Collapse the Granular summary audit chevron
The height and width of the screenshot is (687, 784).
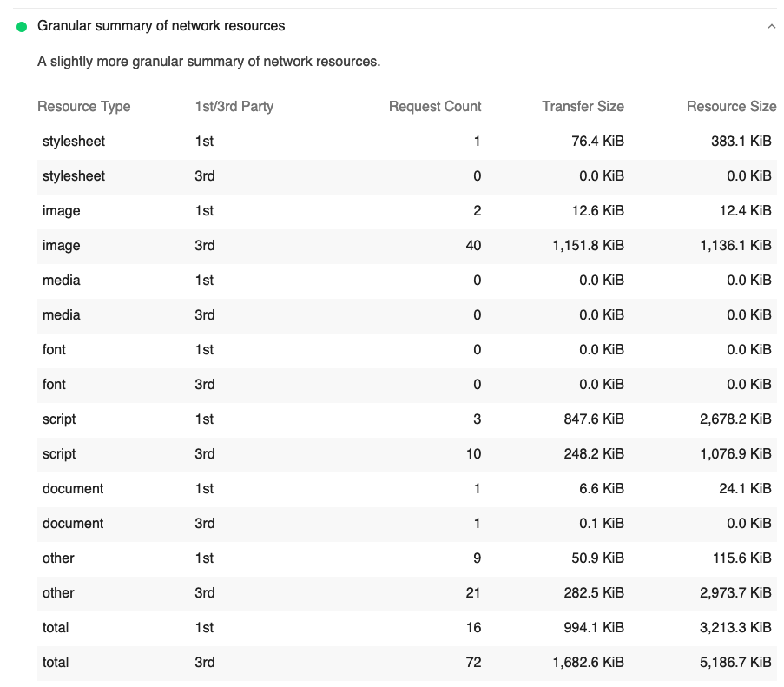coord(771,27)
